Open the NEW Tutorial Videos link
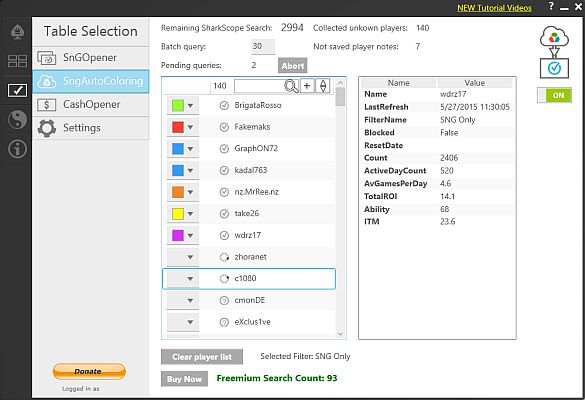585x400 pixels. point(494,8)
